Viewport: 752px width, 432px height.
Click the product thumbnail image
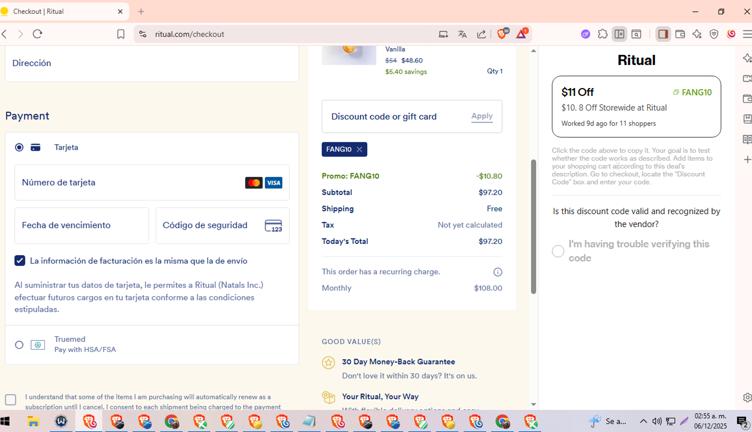click(x=349, y=55)
